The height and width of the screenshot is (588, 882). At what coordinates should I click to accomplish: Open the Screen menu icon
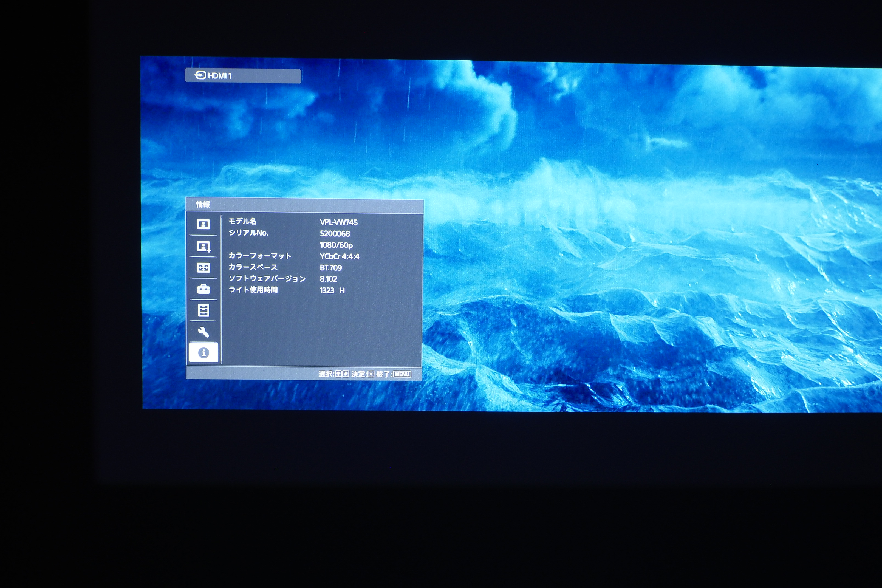[203, 267]
